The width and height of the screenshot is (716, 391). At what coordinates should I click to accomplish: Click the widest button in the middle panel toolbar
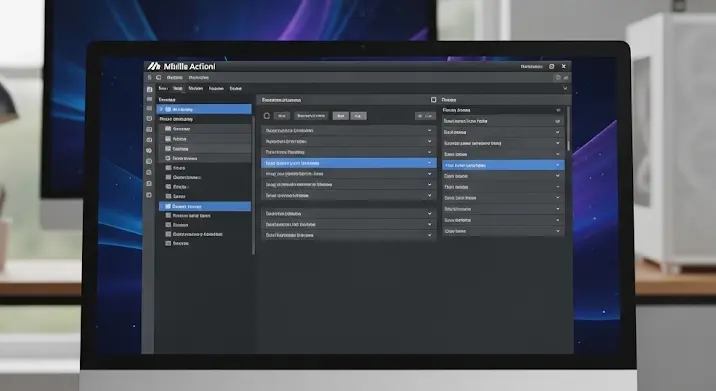(x=311, y=116)
